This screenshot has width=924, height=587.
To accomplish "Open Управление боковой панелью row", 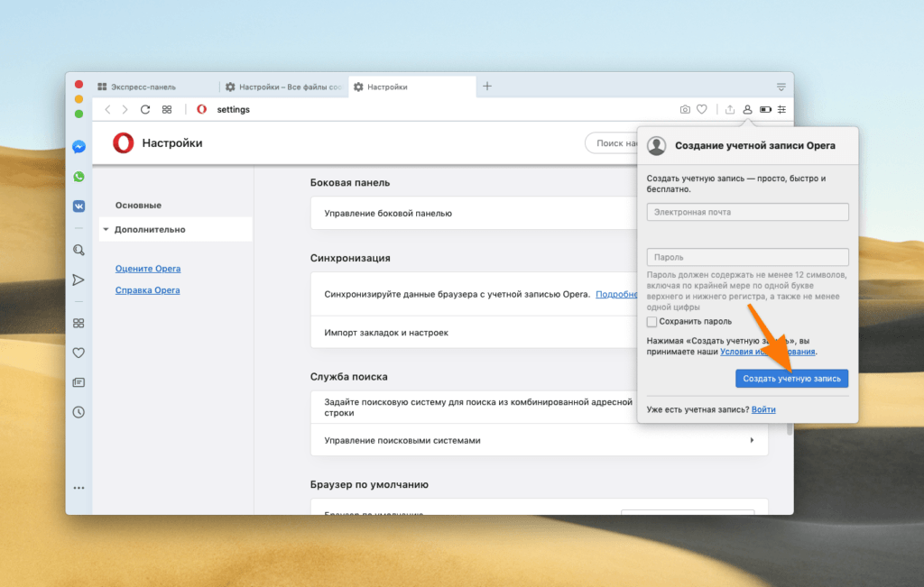I will click(x=474, y=213).
